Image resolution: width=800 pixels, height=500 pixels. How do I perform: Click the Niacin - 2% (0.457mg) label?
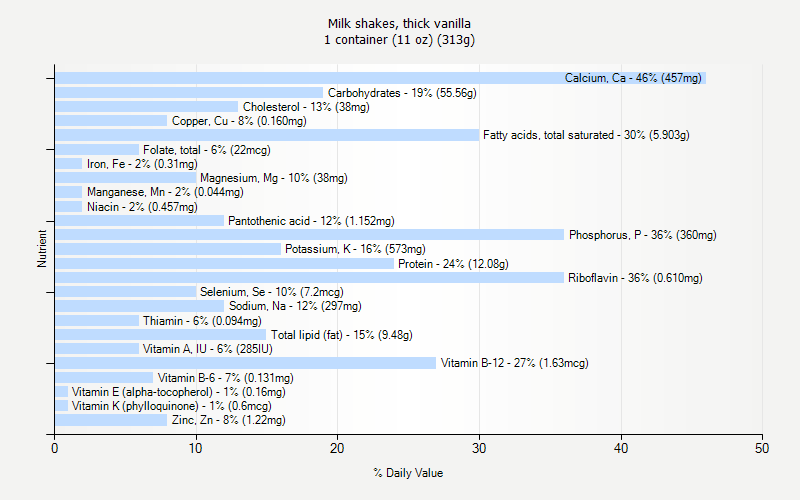click(142, 207)
